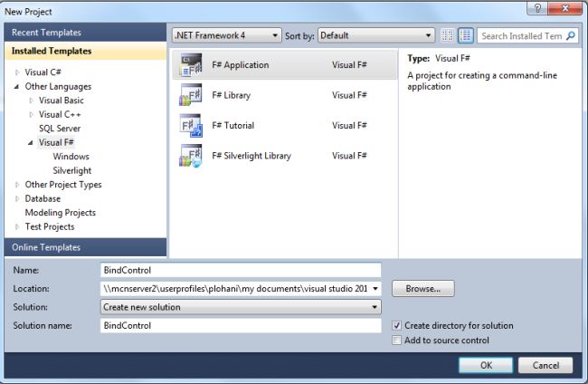Screen dimensions: 588x384
Task: Select Other Languages tree item label
Action: pyautogui.click(x=58, y=86)
